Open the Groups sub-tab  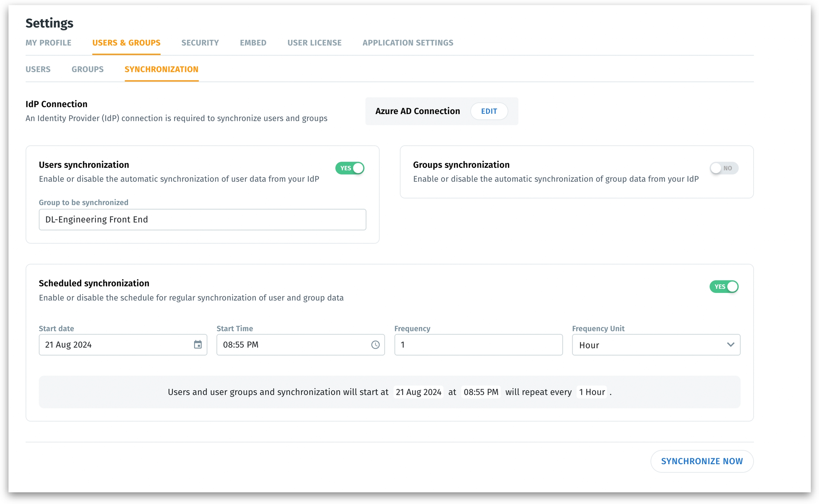(87, 69)
